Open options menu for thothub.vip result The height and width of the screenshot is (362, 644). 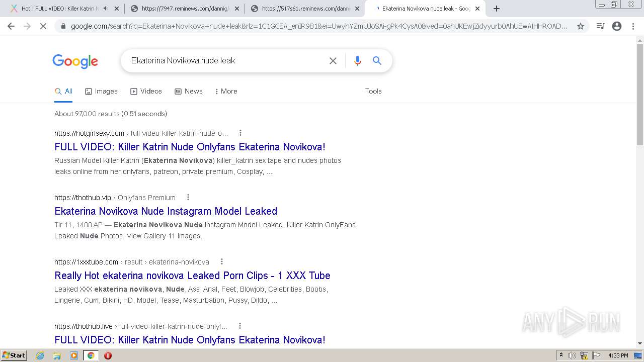click(x=188, y=198)
